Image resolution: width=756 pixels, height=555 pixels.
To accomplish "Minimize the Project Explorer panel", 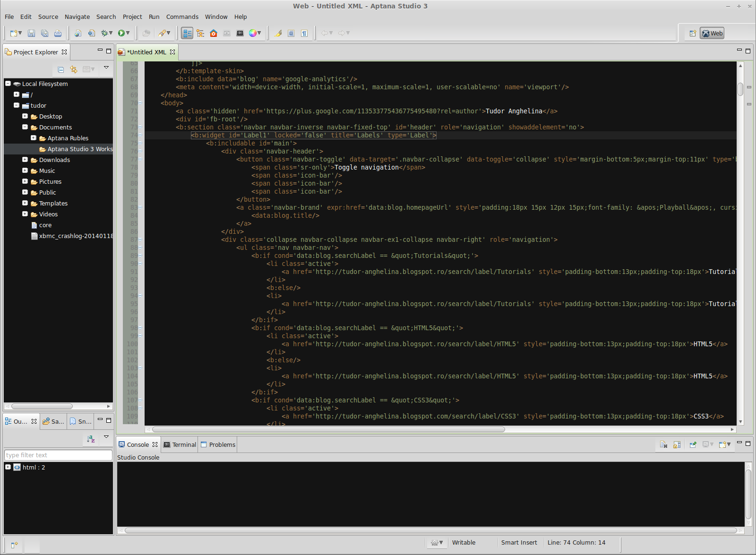I will pos(100,50).
